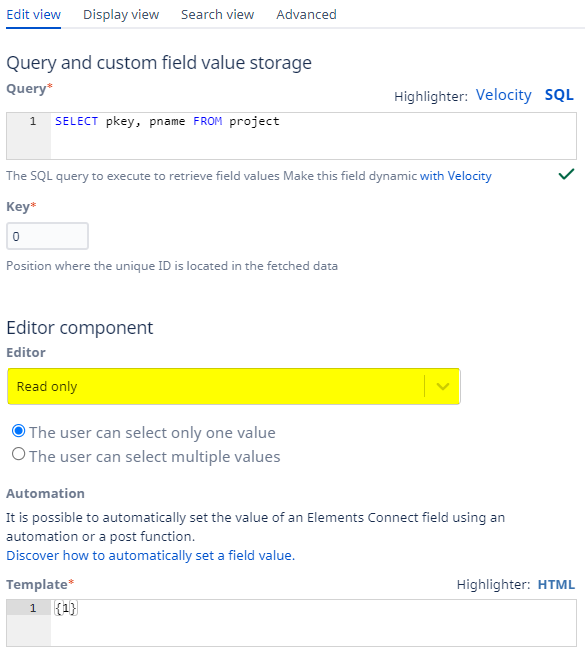
Task: Click the Editor dropdown chevron arrow
Action: (443, 386)
